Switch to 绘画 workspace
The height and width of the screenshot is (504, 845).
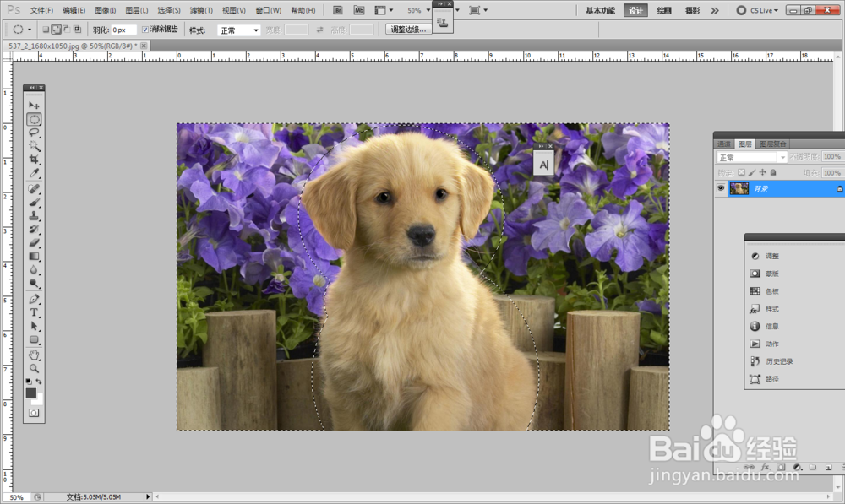[664, 10]
